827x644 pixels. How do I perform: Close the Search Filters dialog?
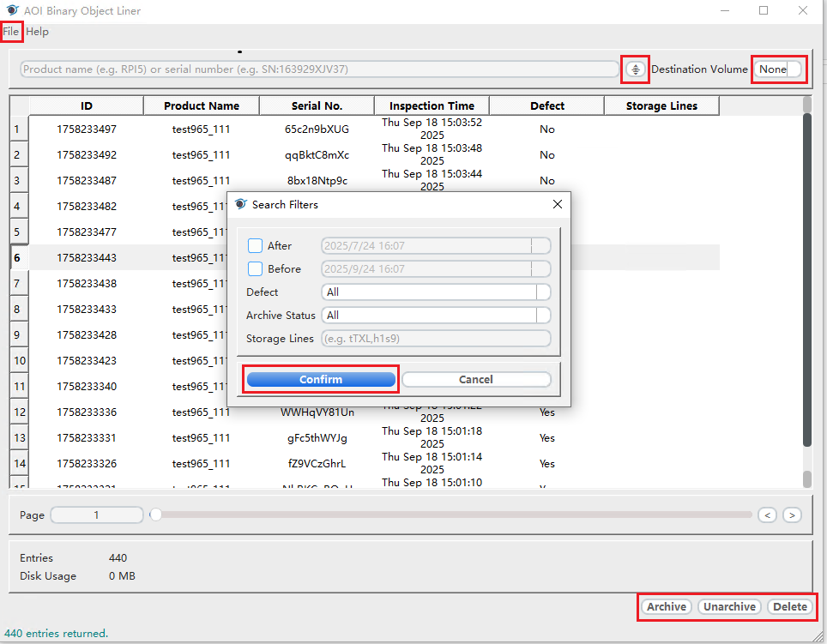coord(557,205)
